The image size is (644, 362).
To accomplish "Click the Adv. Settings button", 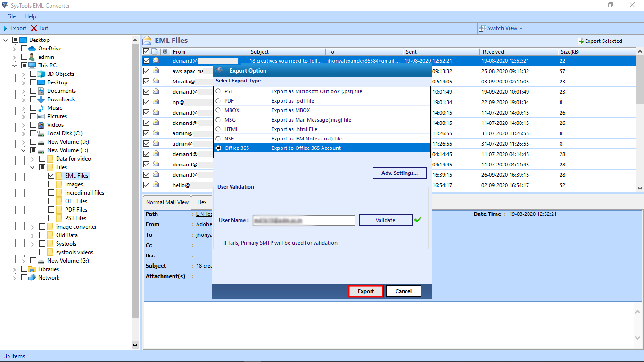I will coord(399,173).
